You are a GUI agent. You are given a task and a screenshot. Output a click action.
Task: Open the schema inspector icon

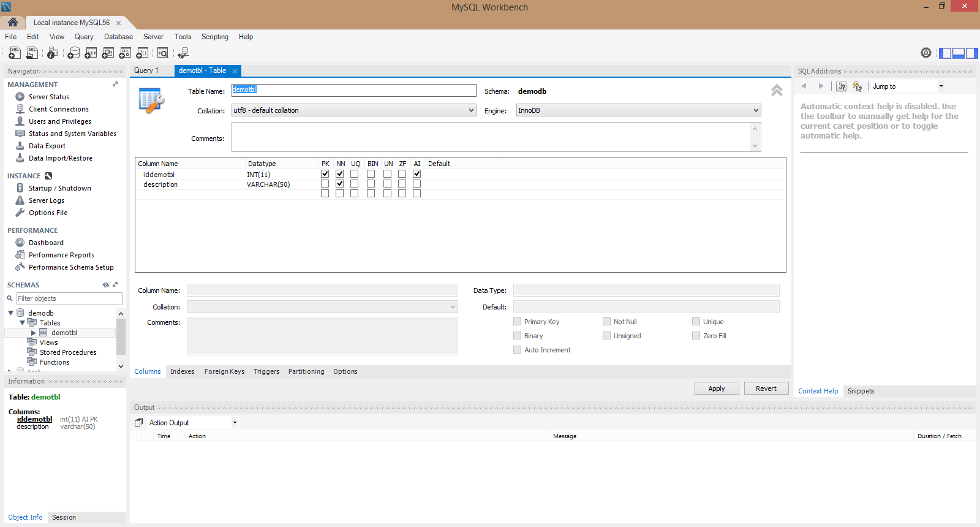coord(53,53)
